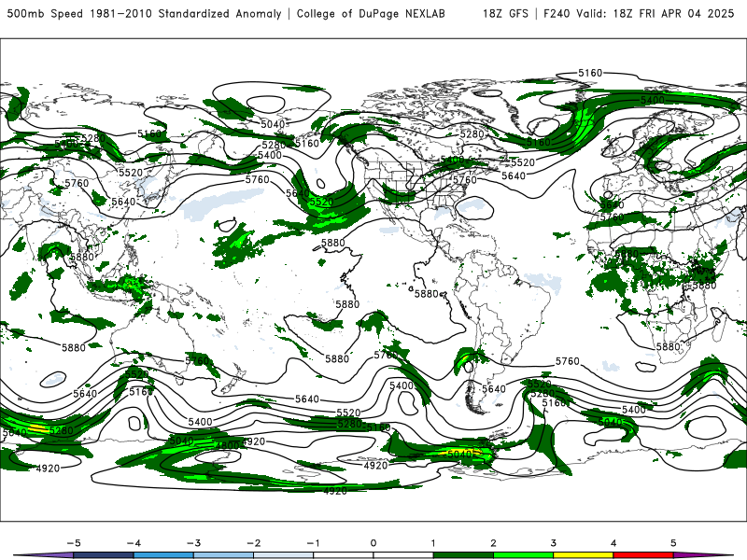Click the '-3' tick label on colorbar
Screen dimensions: 747x560
pos(193,543)
